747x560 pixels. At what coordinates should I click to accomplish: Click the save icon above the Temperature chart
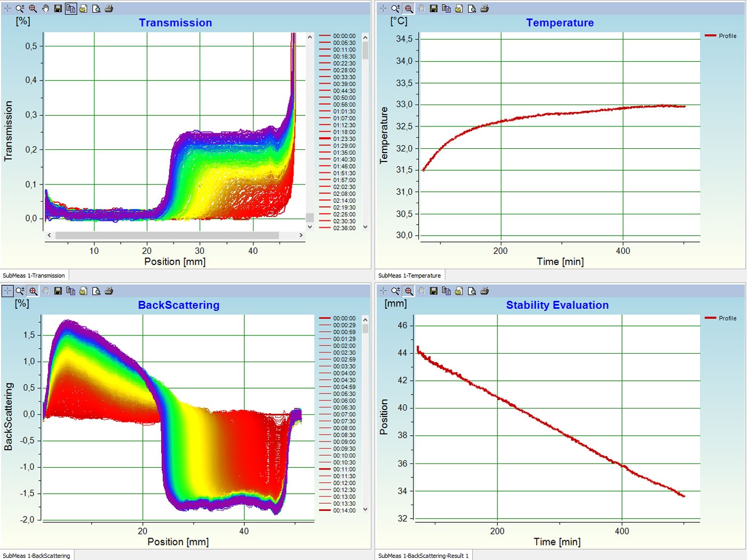click(x=433, y=8)
